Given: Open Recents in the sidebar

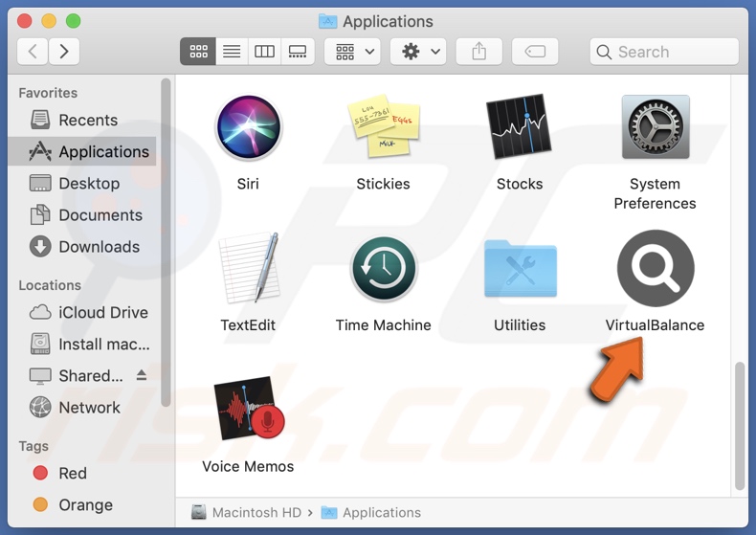Looking at the screenshot, I should [82, 120].
